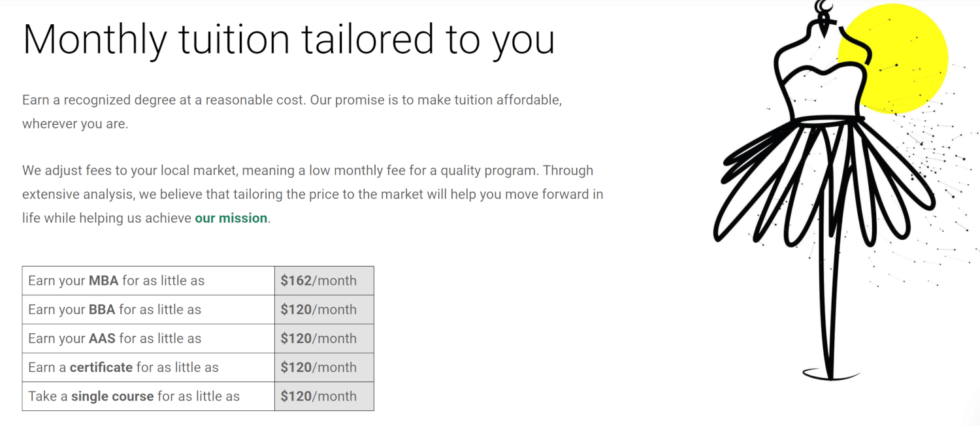Click the 'Earn a recognized degree' paragraph
The width and height of the screenshot is (980, 426).
click(x=292, y=112)
